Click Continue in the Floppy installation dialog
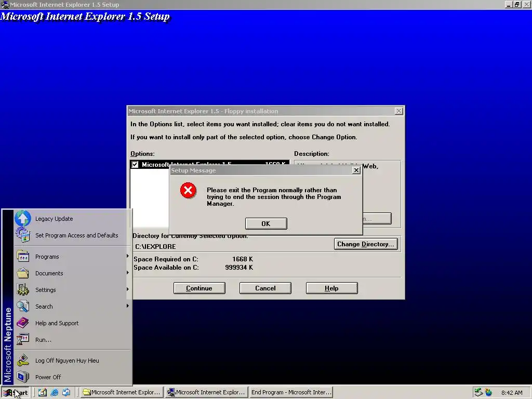The width and height of the screenshot is (532, 399). (x=199, y=288)
